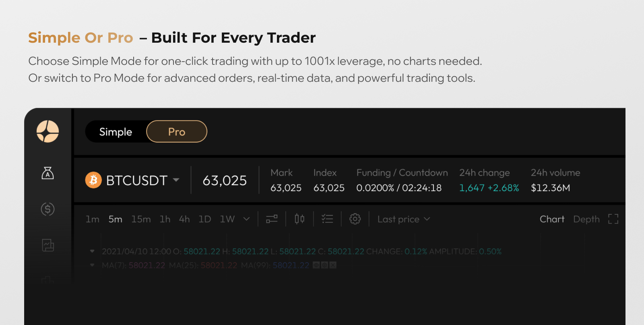Select the candlestick chart type icon
The image size is (644, 325).
[x=299, y=219]
